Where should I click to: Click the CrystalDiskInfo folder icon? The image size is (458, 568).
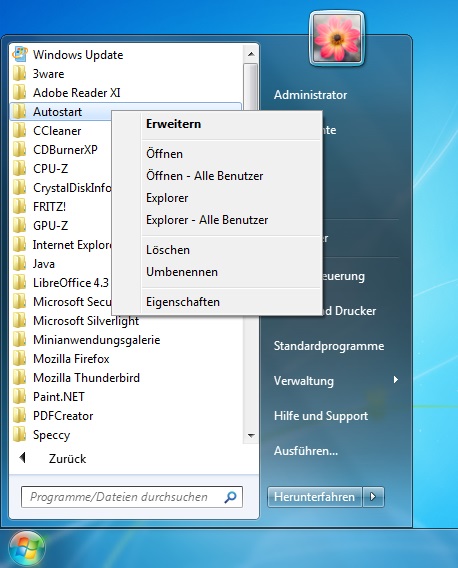[x=19, y=187]
